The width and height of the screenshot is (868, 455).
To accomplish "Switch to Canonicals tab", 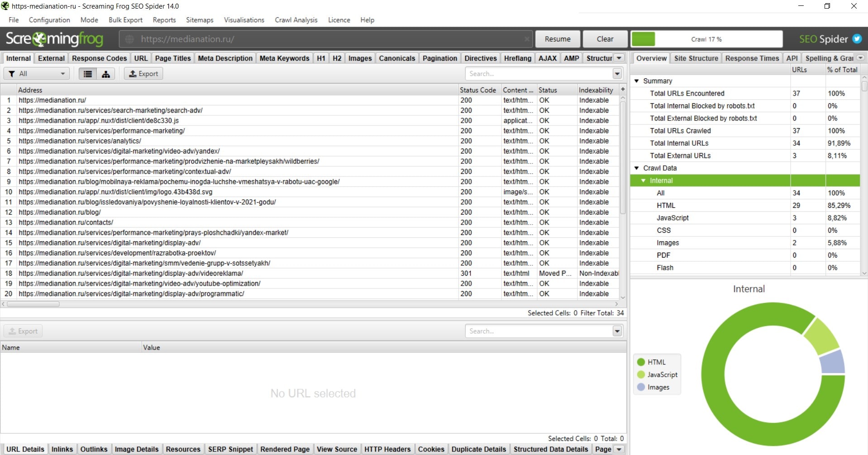I will pyautogui.click(x=397, y=58).
